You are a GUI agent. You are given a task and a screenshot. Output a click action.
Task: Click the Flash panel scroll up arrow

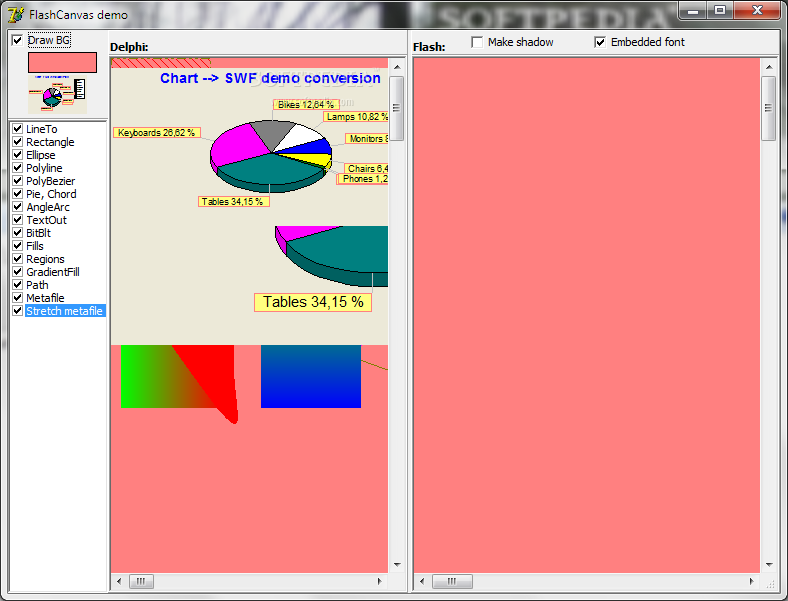769,66
